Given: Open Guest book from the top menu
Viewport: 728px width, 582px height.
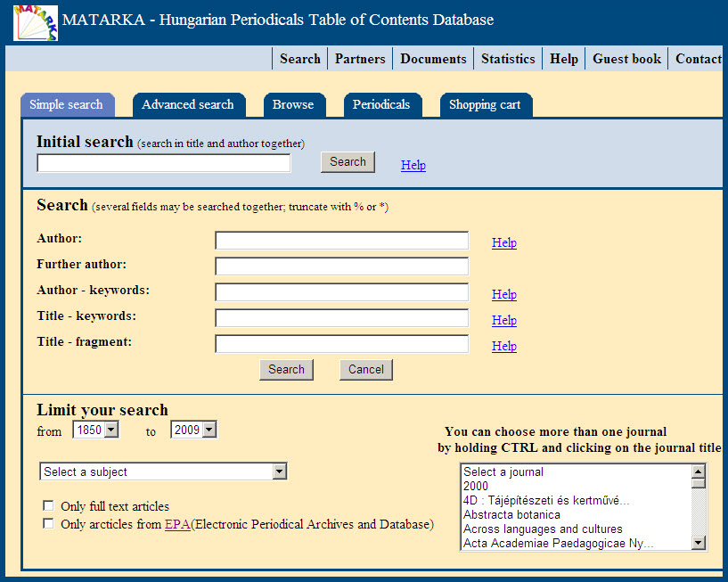Looking at the screenshot, I should coord(626,59).
